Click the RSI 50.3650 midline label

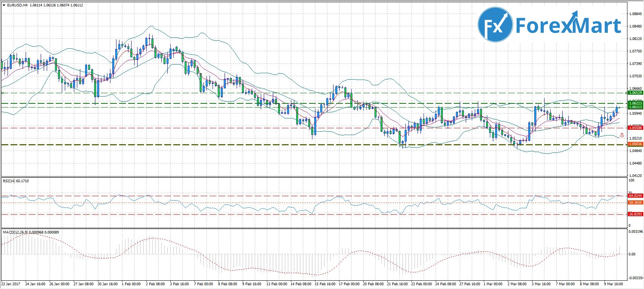click(x=635, y=203)
